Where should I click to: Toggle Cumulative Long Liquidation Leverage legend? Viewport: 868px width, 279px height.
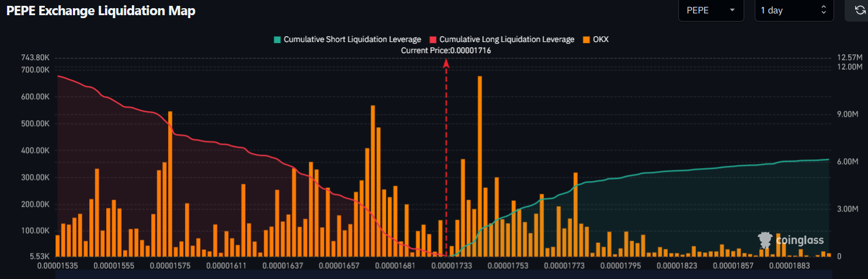(501, 40)
